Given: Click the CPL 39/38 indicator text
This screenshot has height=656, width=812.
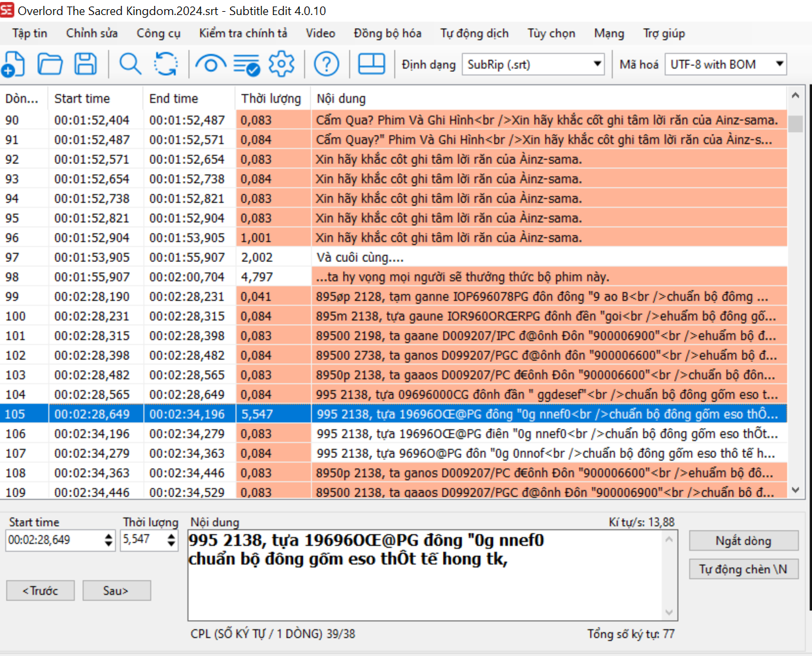Looking at the screenshot, I should [273, 634].
